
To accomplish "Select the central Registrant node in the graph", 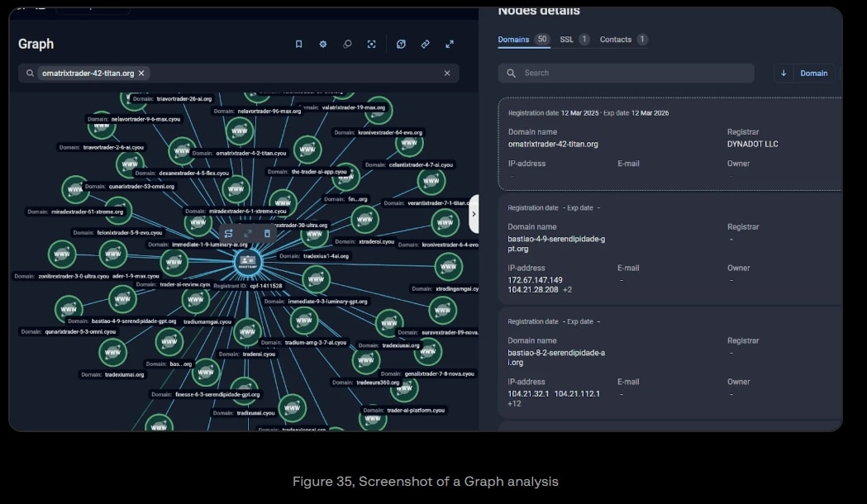I will click(x=248, y=262).
